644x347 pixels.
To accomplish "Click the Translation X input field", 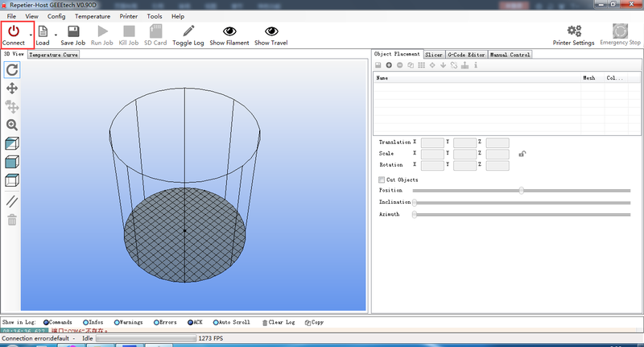I will [x=432, y=143].
